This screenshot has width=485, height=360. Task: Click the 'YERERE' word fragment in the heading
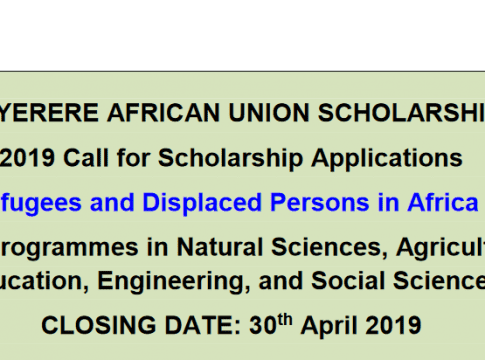(49, 113)
